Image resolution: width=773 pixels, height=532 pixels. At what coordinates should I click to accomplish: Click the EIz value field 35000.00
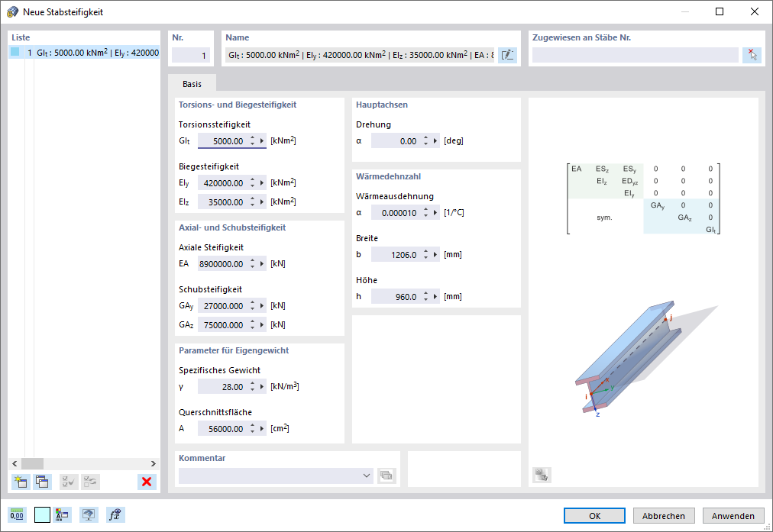point(222,202)
